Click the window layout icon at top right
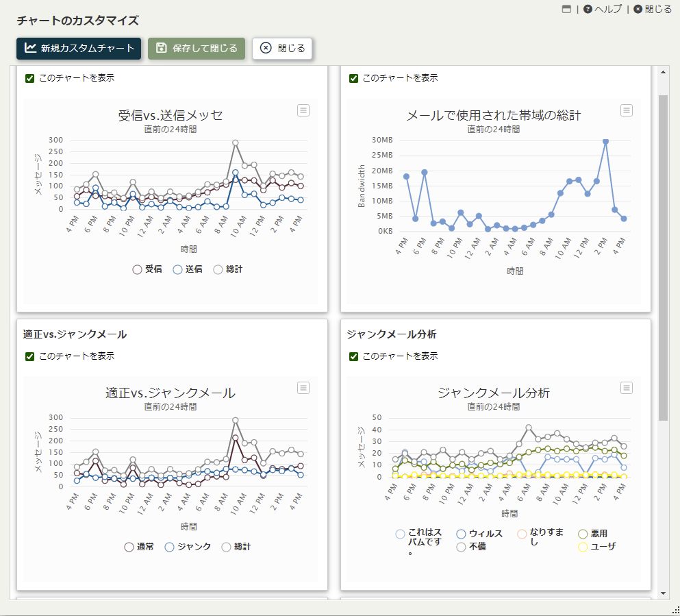 pyautogui.click(x=566, y=9)
